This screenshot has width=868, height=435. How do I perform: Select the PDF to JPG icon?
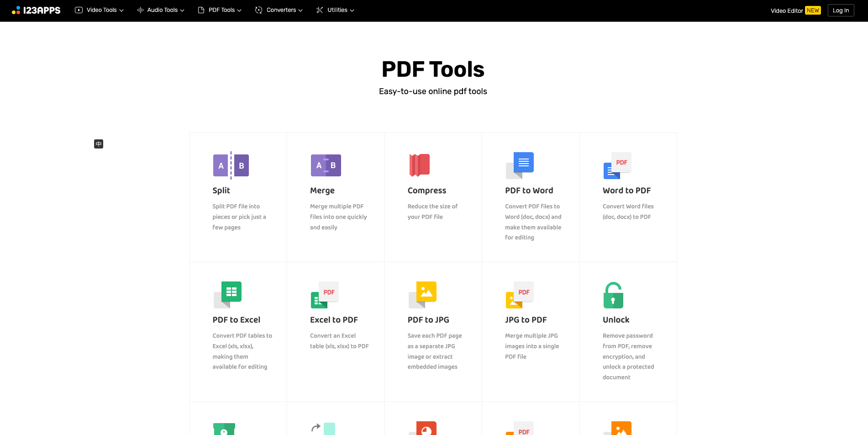[422, 294]
